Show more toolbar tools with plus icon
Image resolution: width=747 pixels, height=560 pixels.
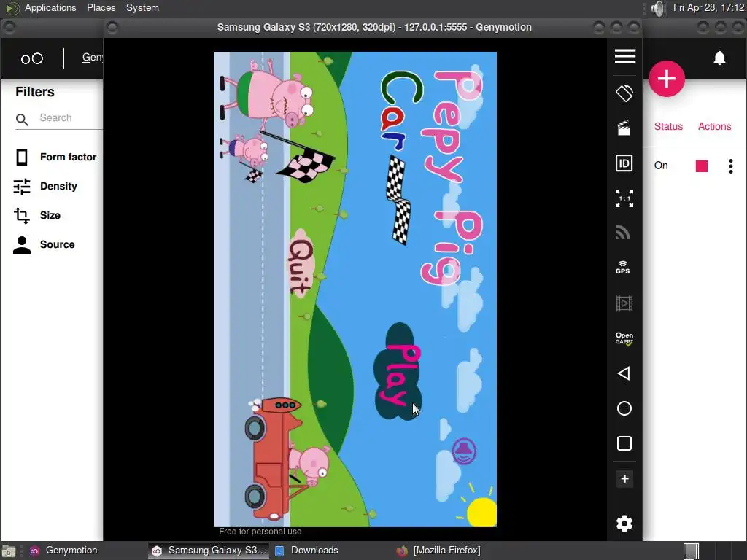click(x=624, y=479)
